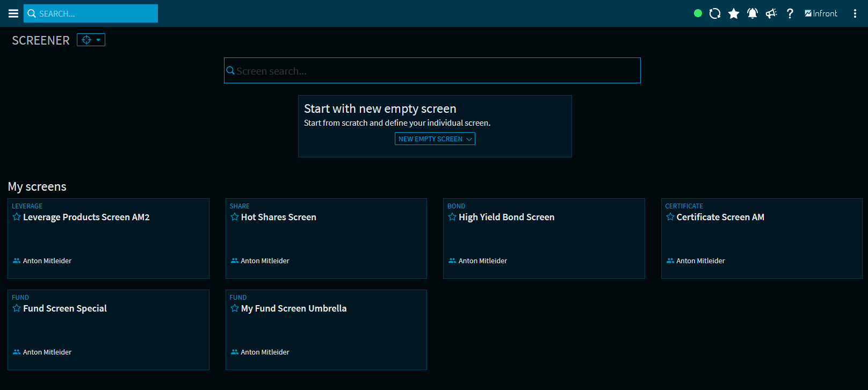868x390 pixels.
Task: Open the alerts bell icon
Action: tap(752, 13)
